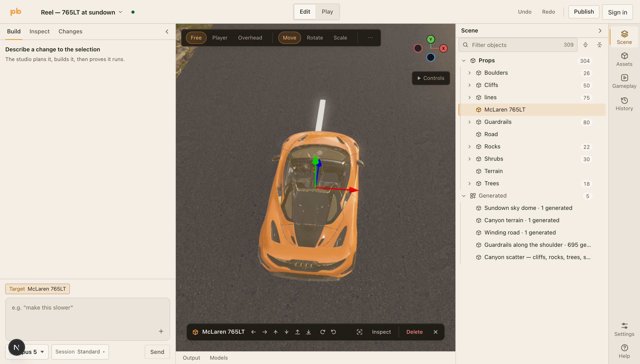The height and width of the screenshot is (364, 640).
Task: Close the McLaren 765LT selection bar
Action: pos(435,332)
